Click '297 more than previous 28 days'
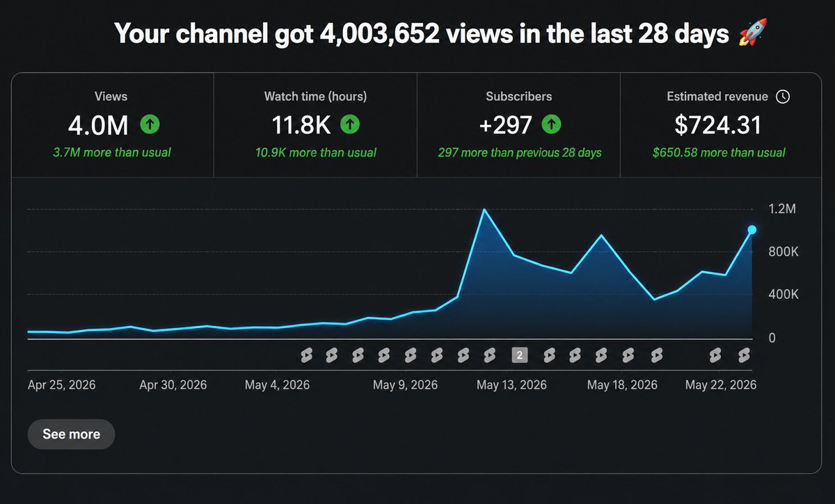Image resolution: width=835 pixels, height=504 pixels. coord(519,152)
